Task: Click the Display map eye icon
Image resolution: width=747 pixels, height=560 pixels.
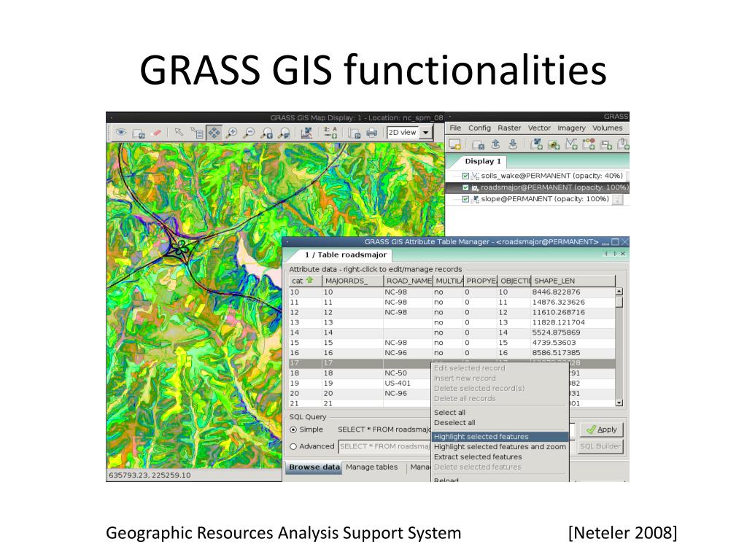Action: [x=121, y=133]
